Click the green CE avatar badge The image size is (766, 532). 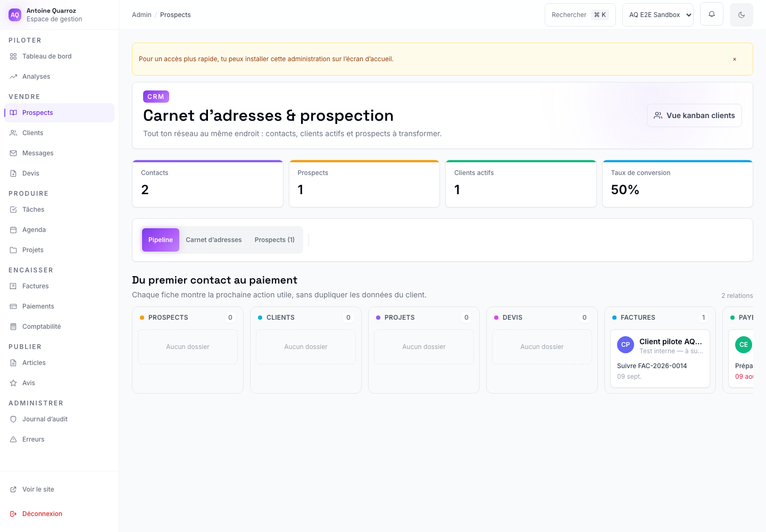744,345
